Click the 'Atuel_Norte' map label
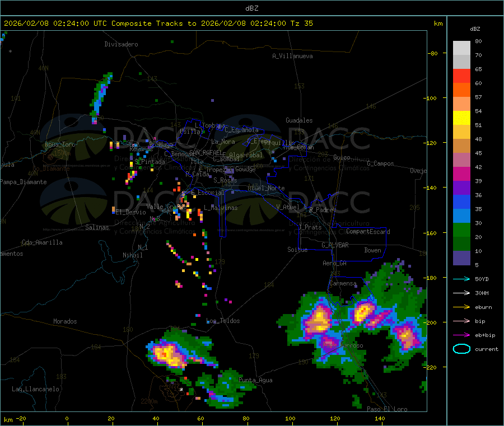 pos(266,188)
